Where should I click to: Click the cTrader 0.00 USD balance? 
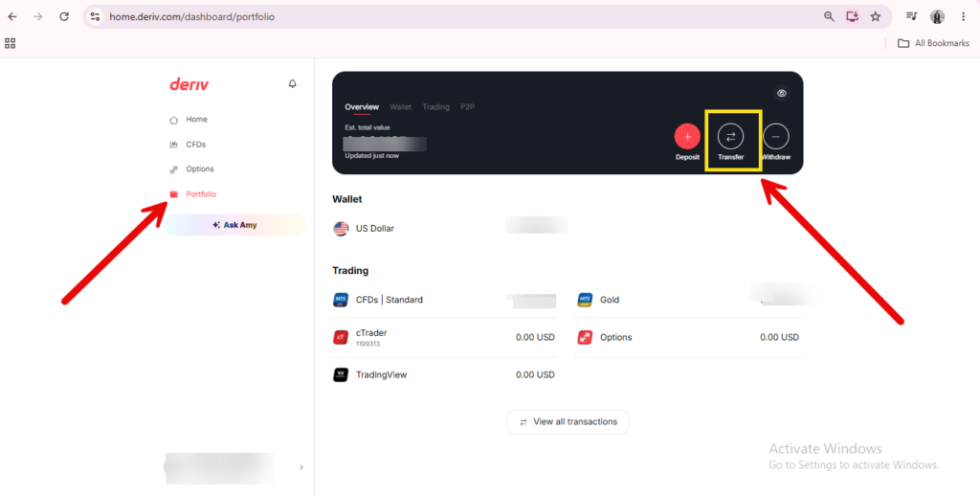point(535,337)
